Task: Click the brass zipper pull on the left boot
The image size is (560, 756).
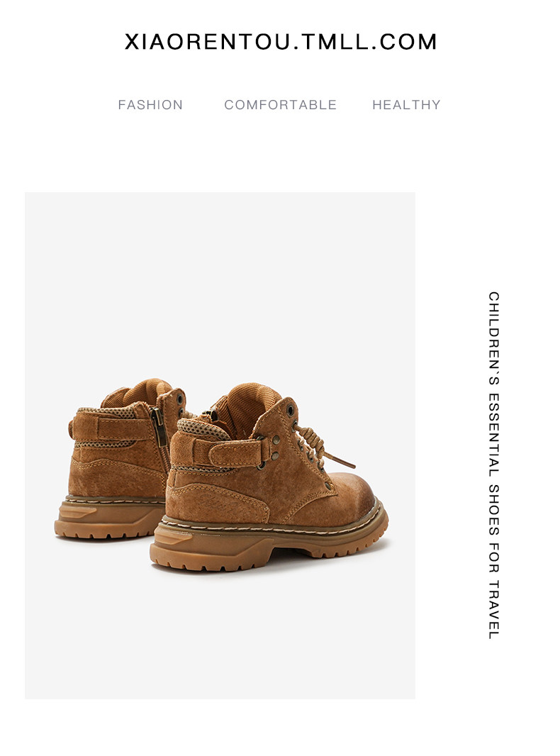Action: (x=159, y=426)
